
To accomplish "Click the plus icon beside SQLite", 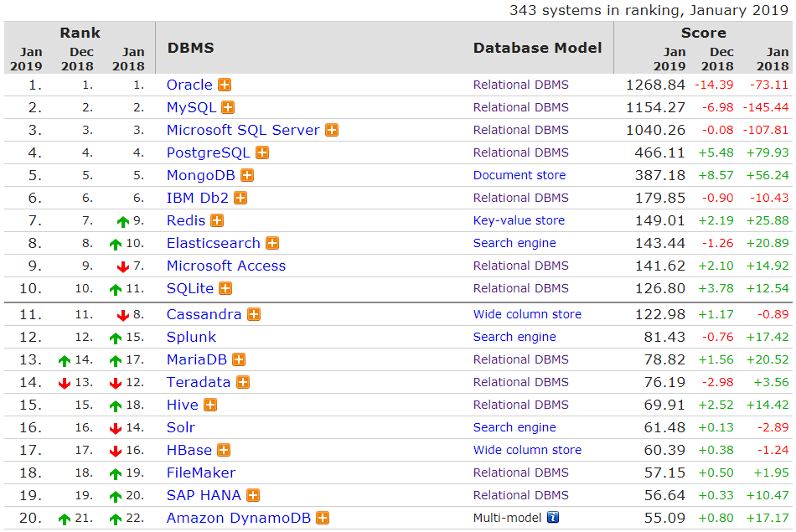I will [225, 288].
